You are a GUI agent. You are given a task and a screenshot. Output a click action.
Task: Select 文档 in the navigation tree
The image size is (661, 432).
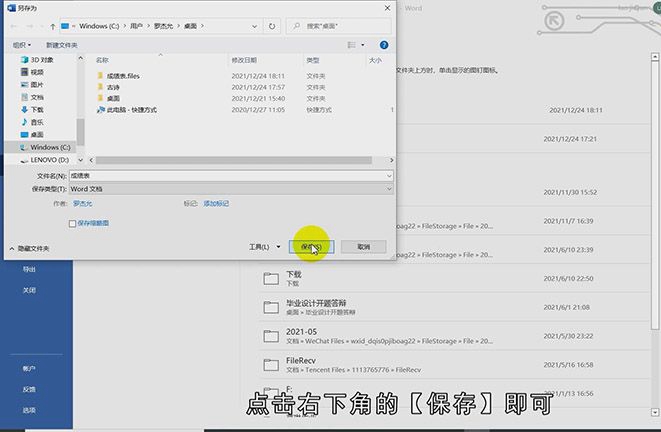pyautogui.click(x=32, y=97)
